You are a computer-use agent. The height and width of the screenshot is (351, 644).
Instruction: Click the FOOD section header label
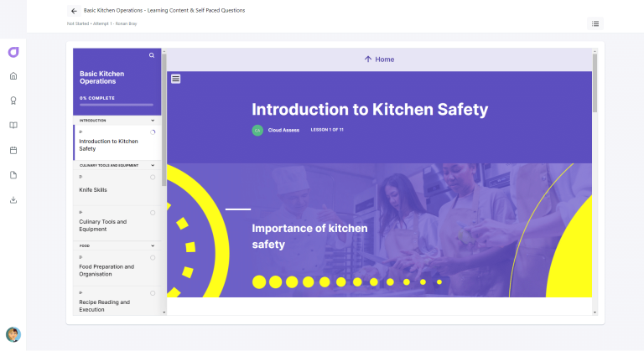85,246
